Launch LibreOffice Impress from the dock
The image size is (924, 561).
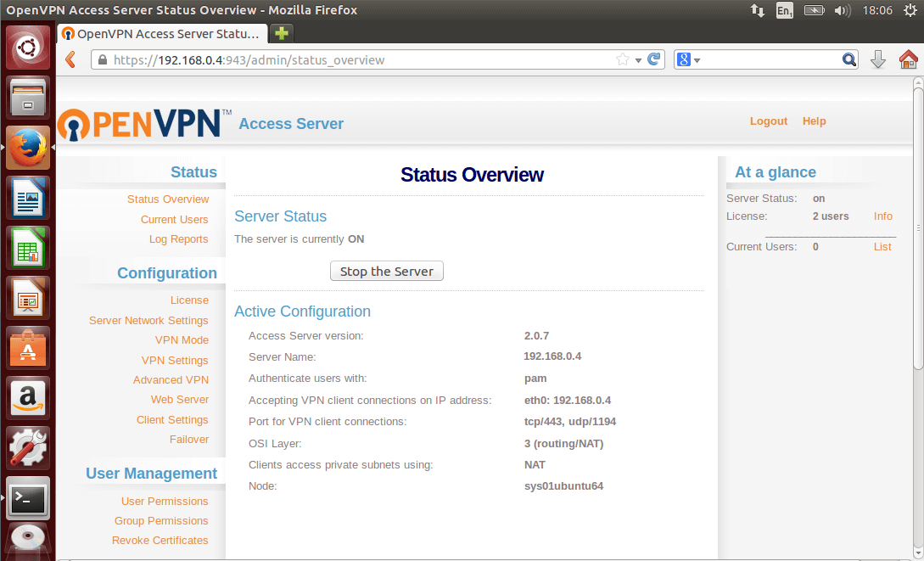(28, 298)
